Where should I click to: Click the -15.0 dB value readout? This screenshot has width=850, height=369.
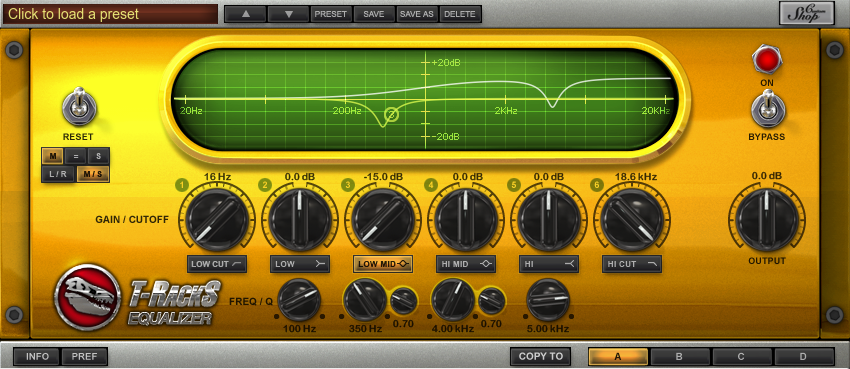click(x=383, y=177)
